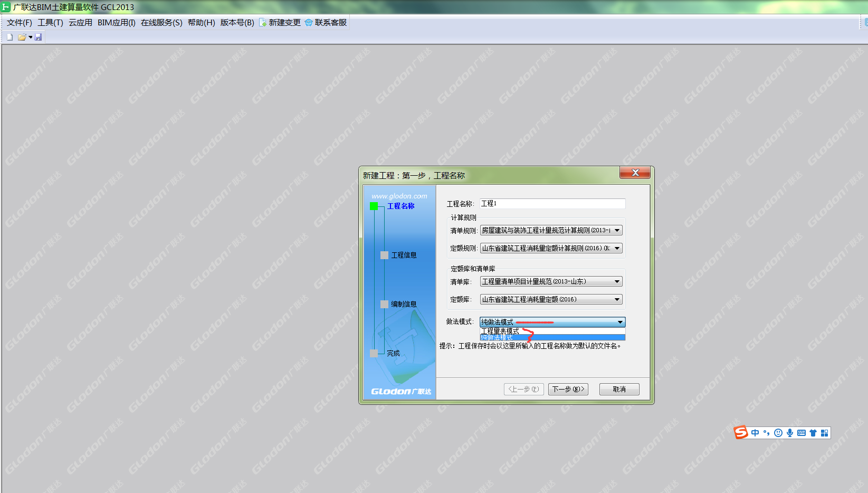Image resolution: width=868 pixels, height=493 pixels.
Task: Click the GCL2013 application icon in the title bar
Action: [6, 7]
